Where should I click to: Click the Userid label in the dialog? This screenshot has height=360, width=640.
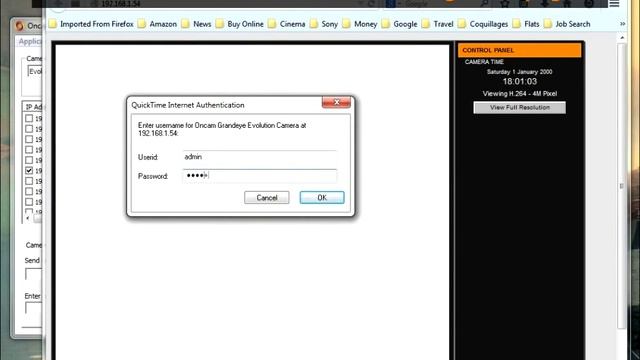point(148,157)
